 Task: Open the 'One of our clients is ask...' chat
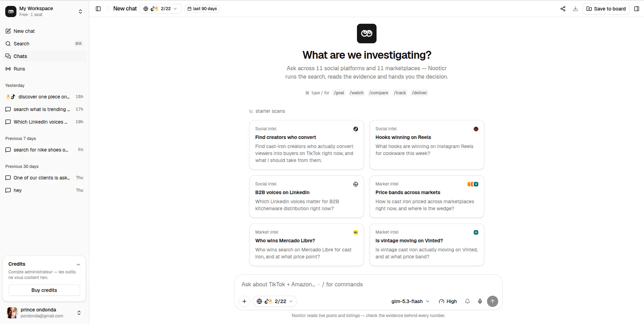click(x=44, y=178)
